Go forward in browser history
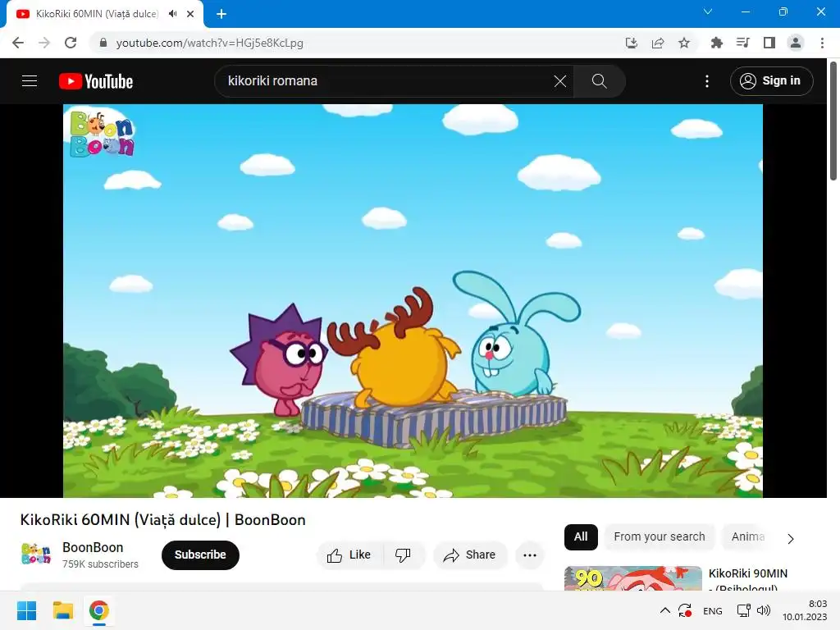The height and width of the screenshot is (630, 840). click(x=44, y=43)
